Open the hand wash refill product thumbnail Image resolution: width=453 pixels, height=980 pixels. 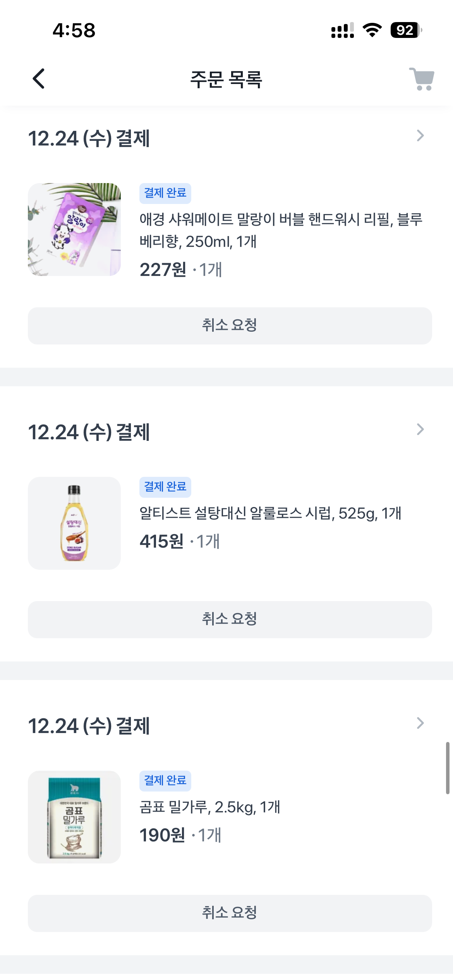(74, 230)
